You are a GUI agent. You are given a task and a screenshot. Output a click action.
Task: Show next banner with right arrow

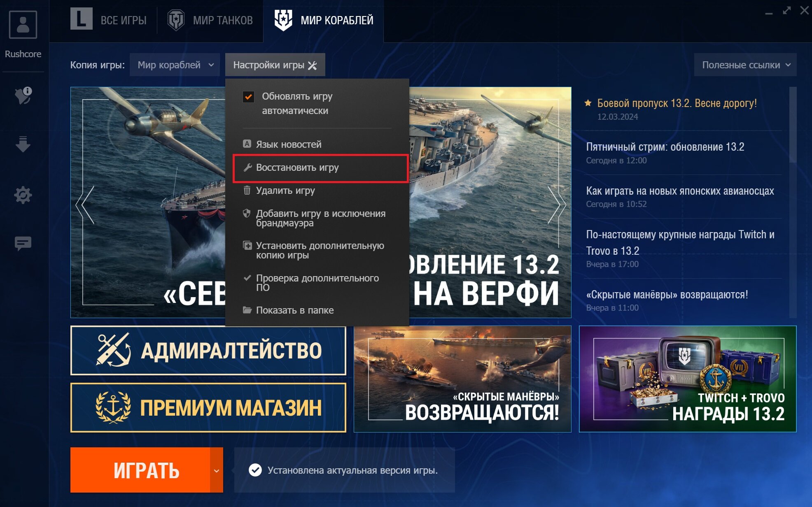click(557, 205)
